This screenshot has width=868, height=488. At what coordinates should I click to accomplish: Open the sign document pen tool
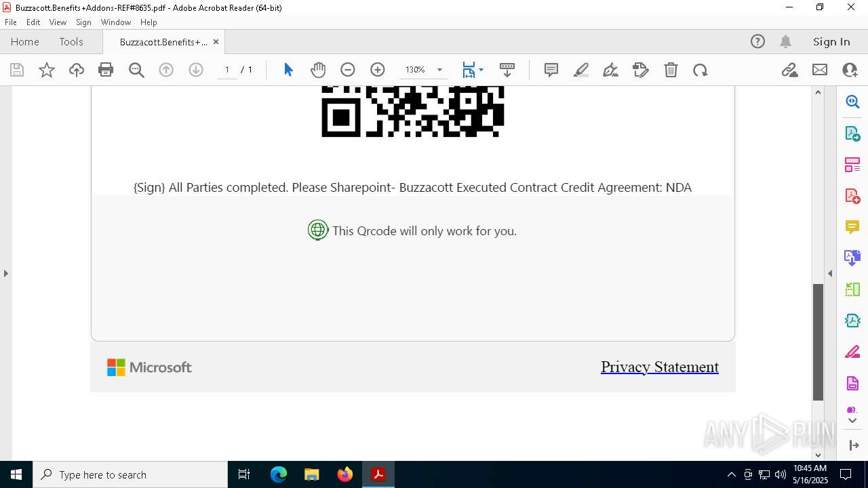click(611, 70)
